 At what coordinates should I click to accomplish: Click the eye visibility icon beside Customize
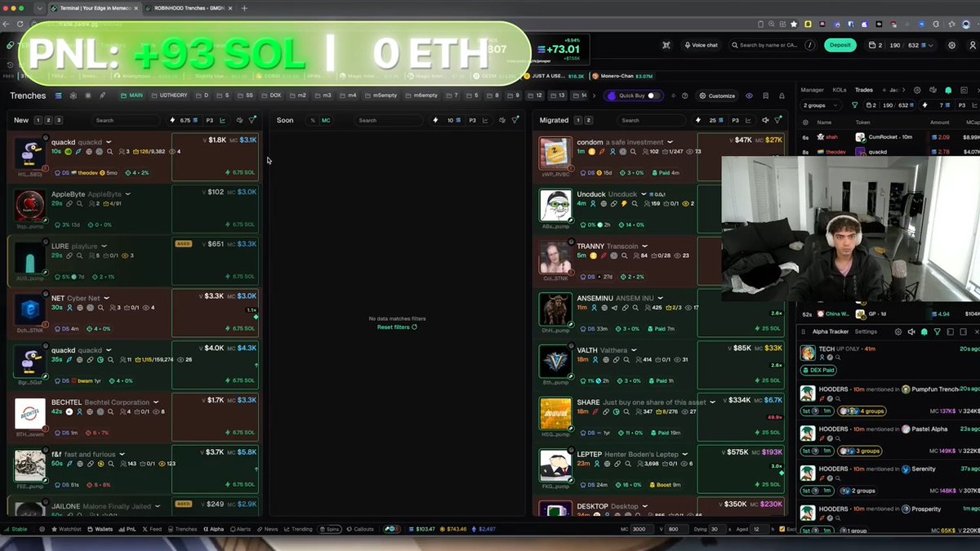point(750,96)
